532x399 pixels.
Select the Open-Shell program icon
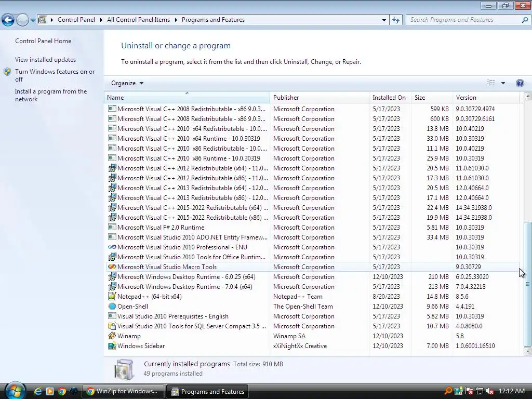pos(112,306)
